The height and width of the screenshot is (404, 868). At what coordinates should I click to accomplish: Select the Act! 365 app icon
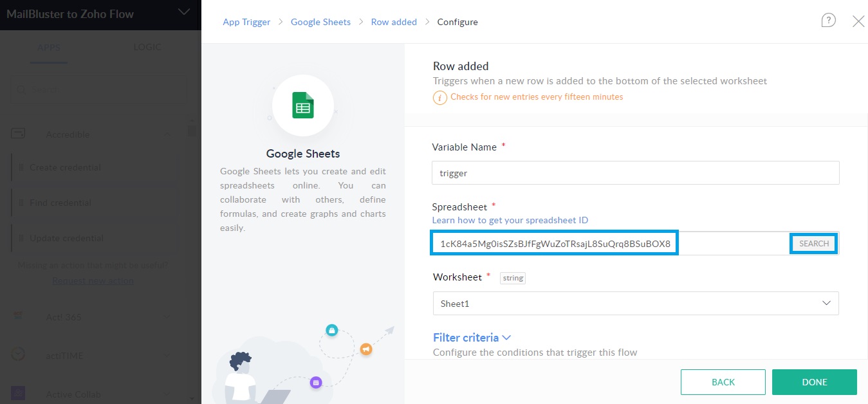click(17, 317)
